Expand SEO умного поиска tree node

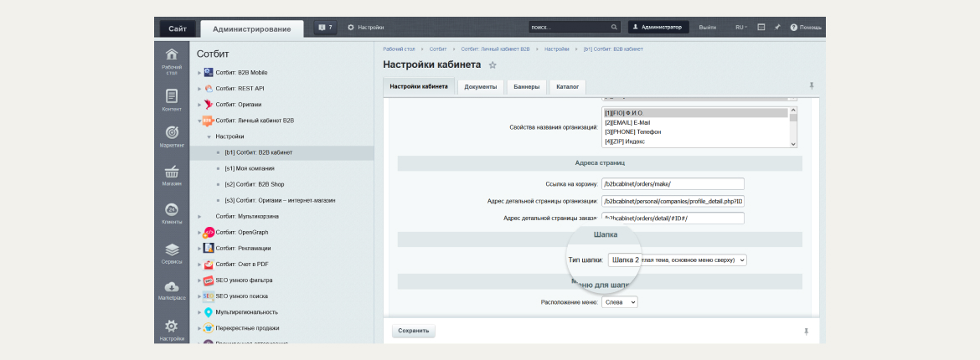pos(199,296)
